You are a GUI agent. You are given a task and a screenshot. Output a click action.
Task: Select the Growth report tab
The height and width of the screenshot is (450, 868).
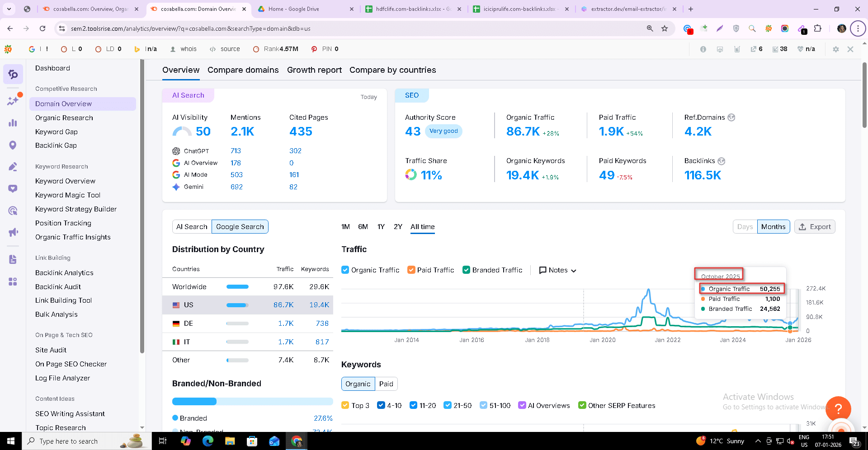point(314,70)
